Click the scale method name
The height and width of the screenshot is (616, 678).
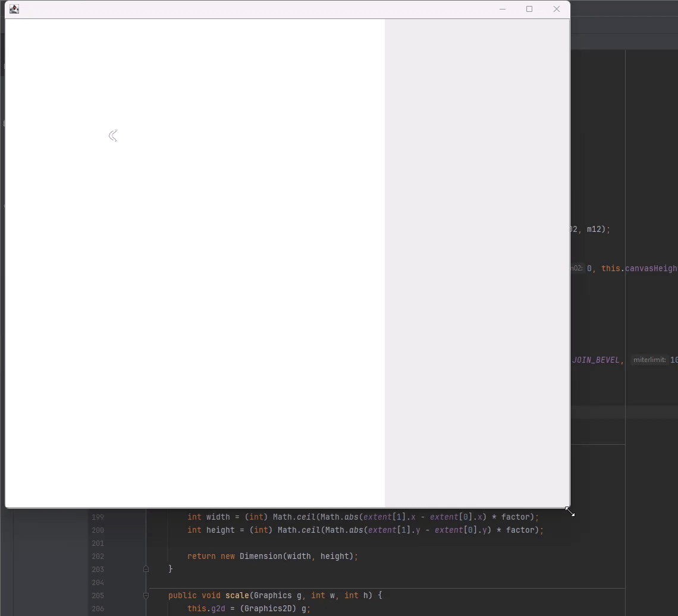pyautogui.click(x=237, y=595)
